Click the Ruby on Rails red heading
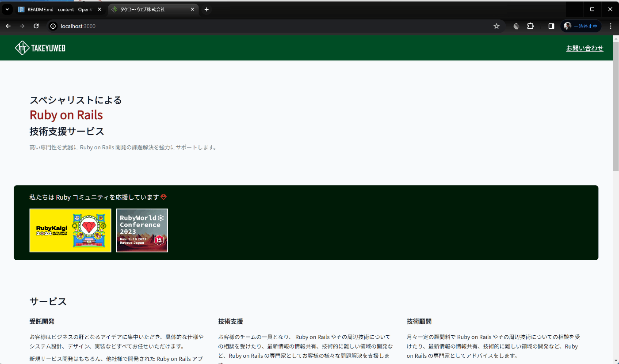Screen dimensions: 619x364 pyautogui.click(x=66, y=115)
